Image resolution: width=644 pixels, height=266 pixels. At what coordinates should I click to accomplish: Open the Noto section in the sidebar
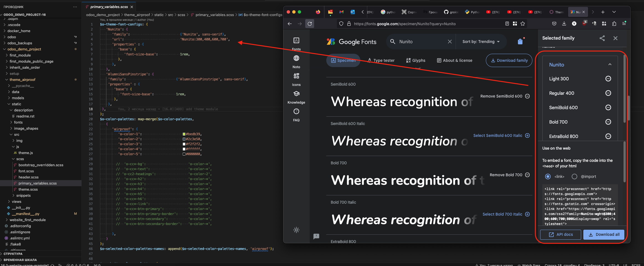click(296, 62)
